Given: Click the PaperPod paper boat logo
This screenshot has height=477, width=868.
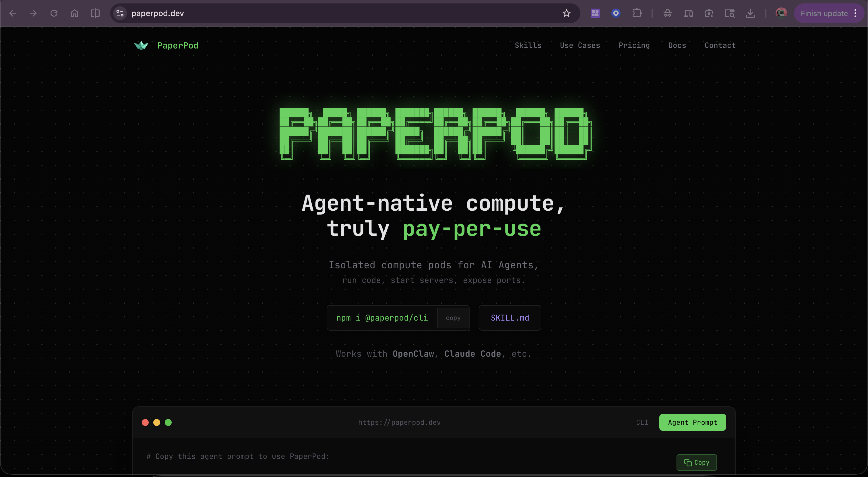Looking at the screenshot, I should 141,45.
